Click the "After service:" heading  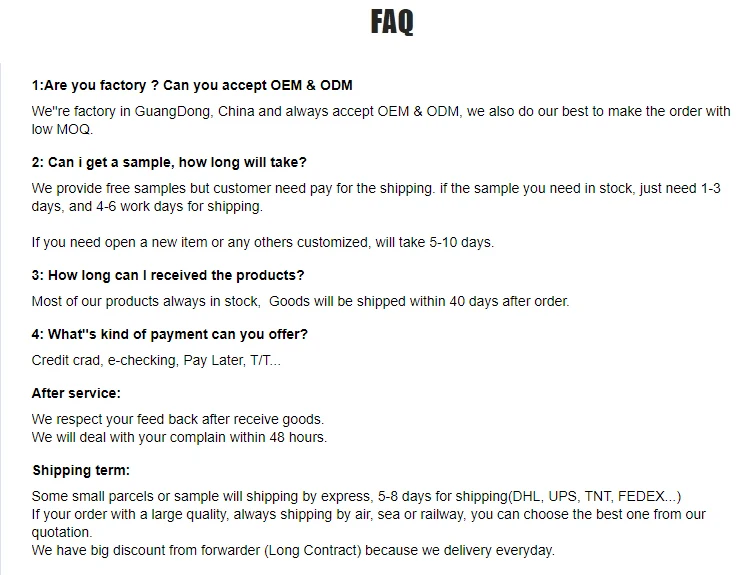(76, 393)
